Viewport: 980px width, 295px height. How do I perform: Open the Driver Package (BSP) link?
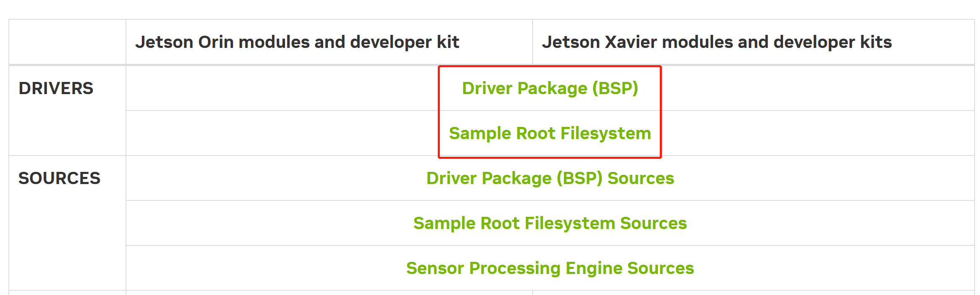coord(550,88)
